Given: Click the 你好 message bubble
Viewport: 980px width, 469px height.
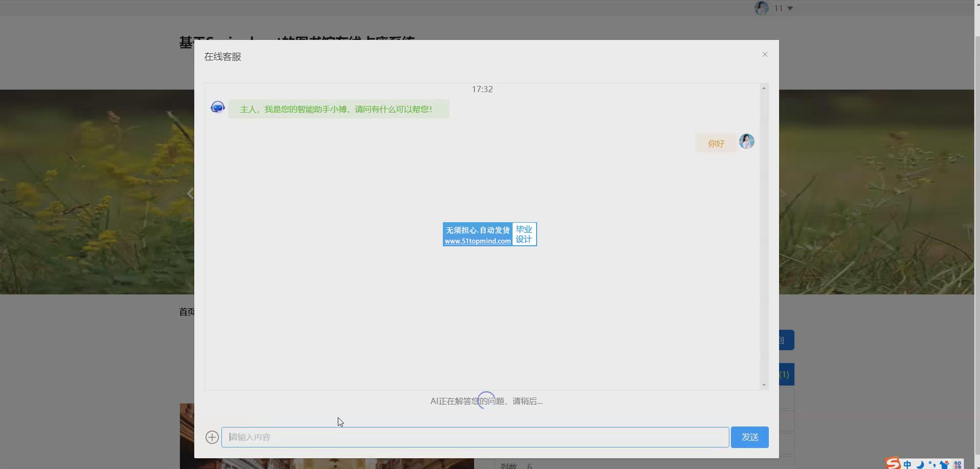Looking at the screenshot, I should [716, 143].
